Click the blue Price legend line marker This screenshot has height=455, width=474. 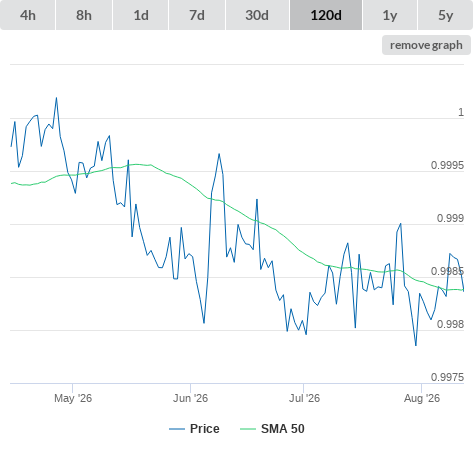[177, 429]
